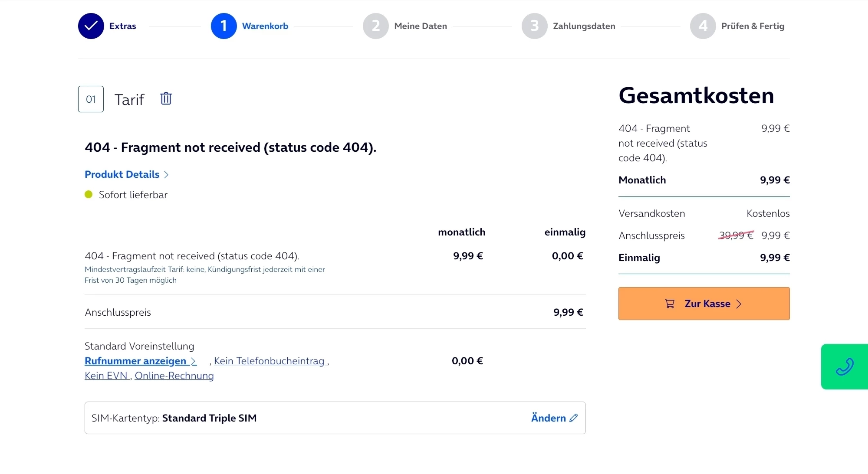Go to the Warenkorb step
Viewport: 868px width, 474px height.
point(265,26)
